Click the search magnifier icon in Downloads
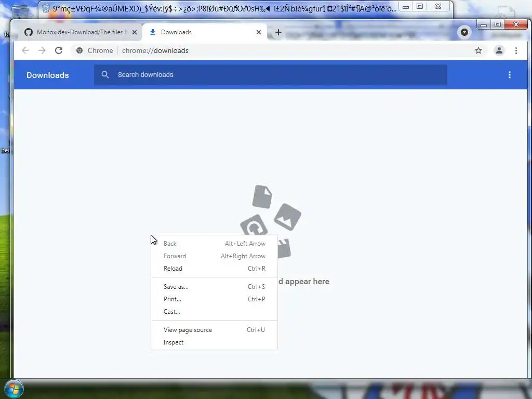The height and width of the screenshot is (399, 532). (105, 75)
